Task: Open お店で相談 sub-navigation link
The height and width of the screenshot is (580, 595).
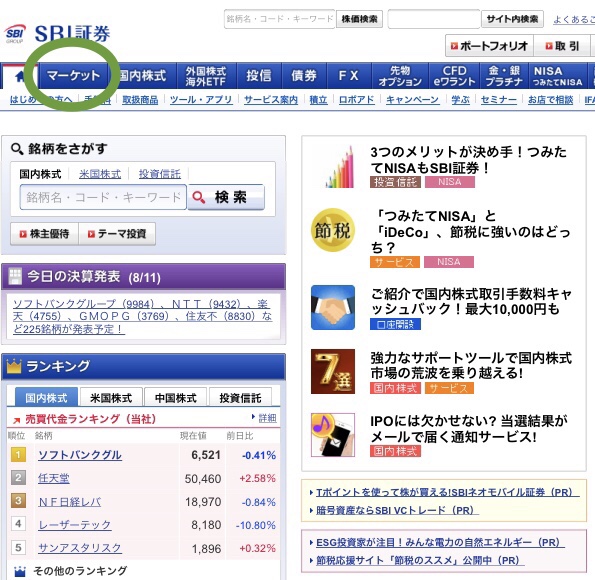Action: click(x=551, y=100)
